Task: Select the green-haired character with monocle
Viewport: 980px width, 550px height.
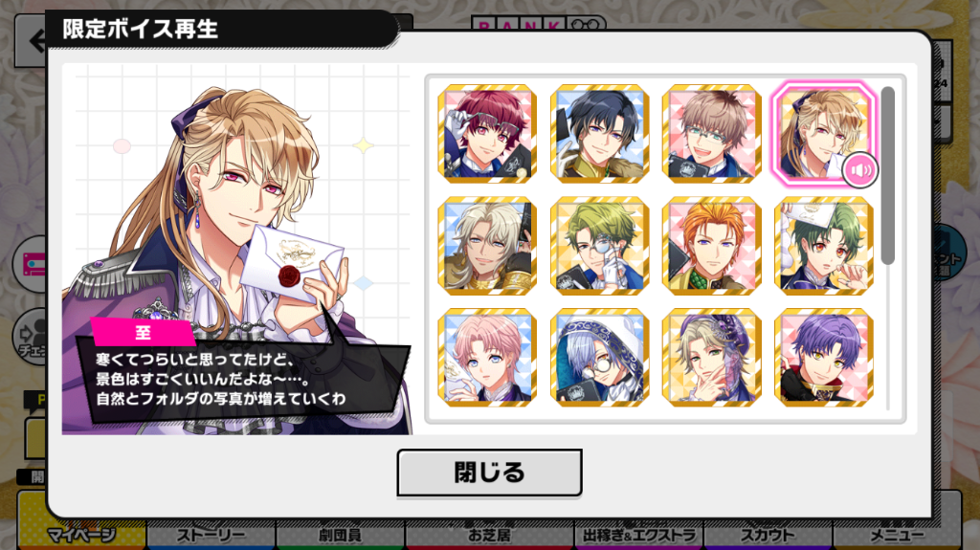Action: (599, 246)
